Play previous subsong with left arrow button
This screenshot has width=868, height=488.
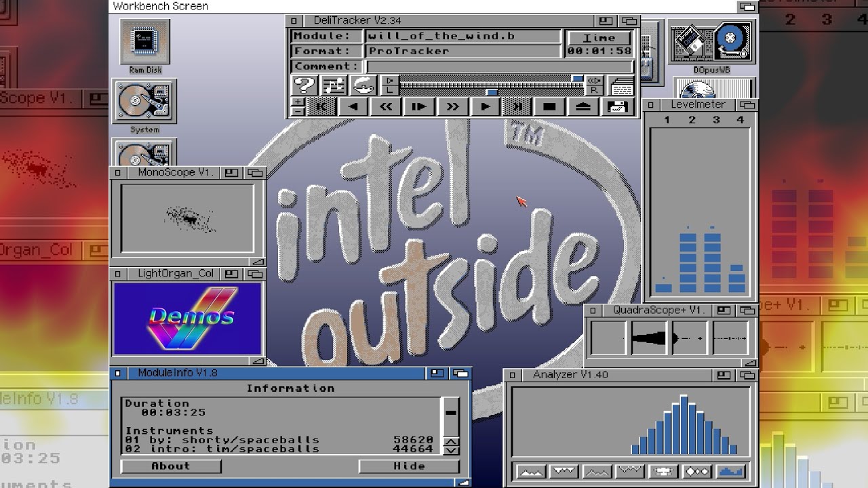353,106
